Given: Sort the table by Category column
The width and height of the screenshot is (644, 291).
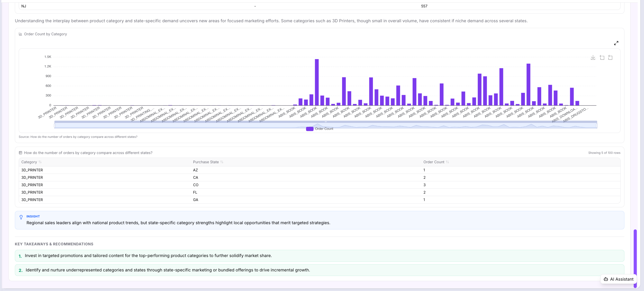Looking at the screenshot, I should coord(40,162).
